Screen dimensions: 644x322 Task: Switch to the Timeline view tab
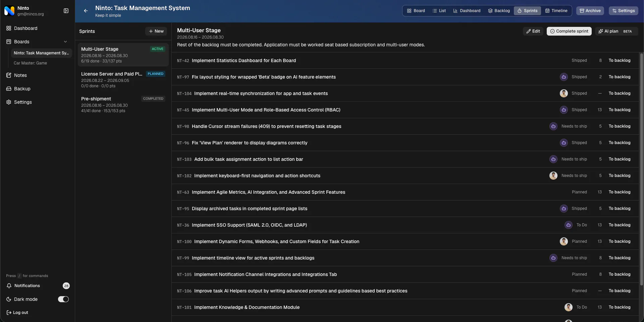[556, 11]
